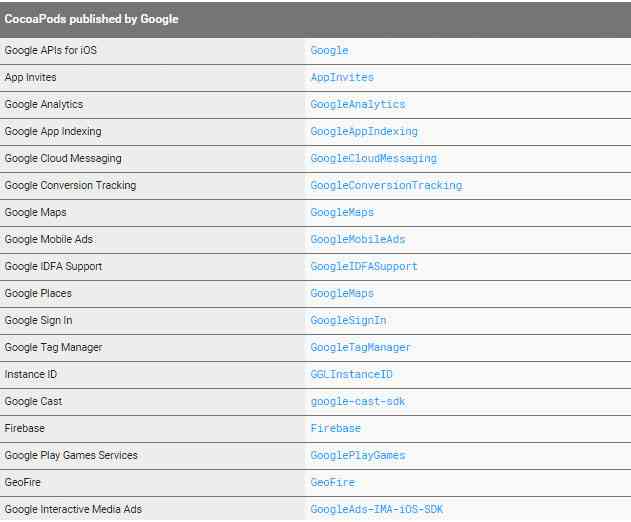Open the Google pod link
The image size is (631, 522).
pos(329,51)
